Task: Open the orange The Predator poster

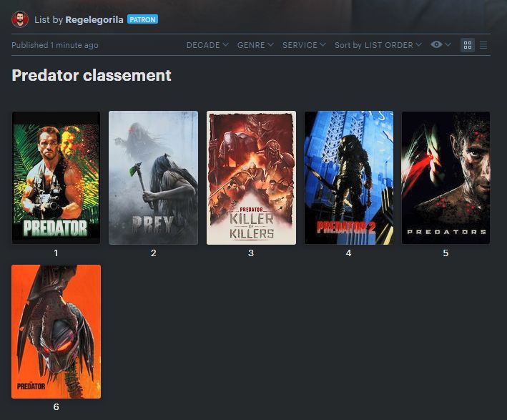Action: point(56,332)
